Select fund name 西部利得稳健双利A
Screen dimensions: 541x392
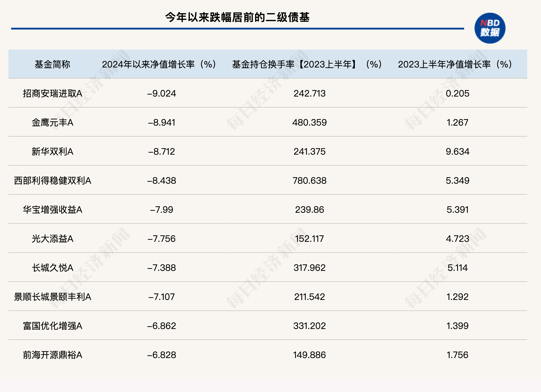52,181
